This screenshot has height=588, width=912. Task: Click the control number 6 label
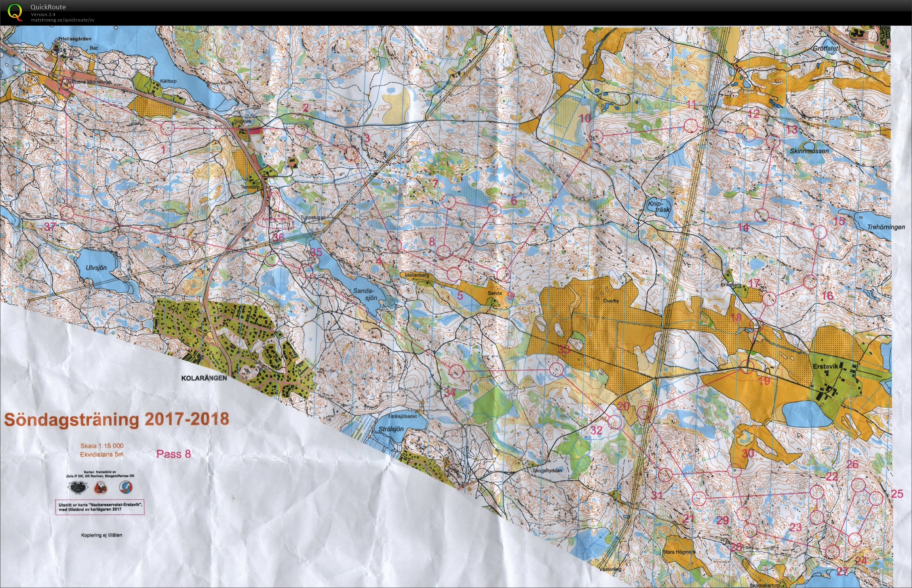(514, 201)
